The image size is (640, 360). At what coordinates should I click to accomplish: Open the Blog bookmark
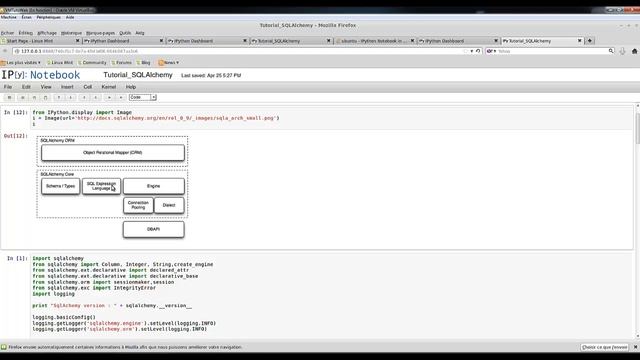click(x=143, y=63)
